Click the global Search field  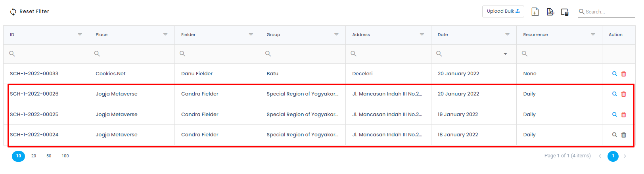[606, 12]
